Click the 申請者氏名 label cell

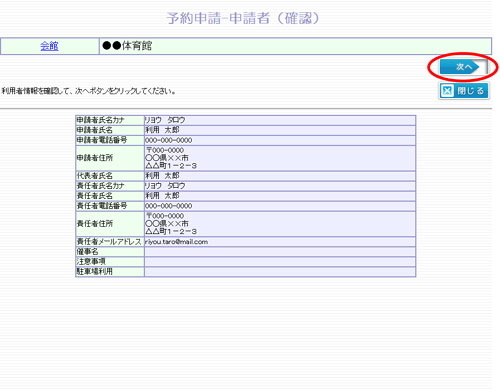(x=110, y=130)
